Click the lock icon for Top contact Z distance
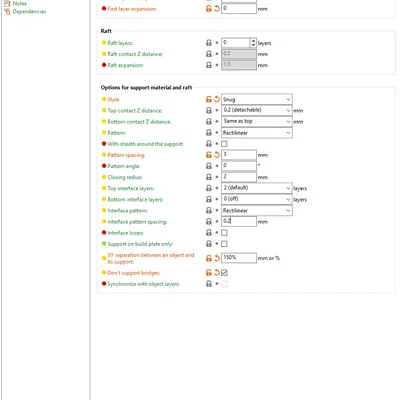This screenshot has height=400, width=400. 209,110
